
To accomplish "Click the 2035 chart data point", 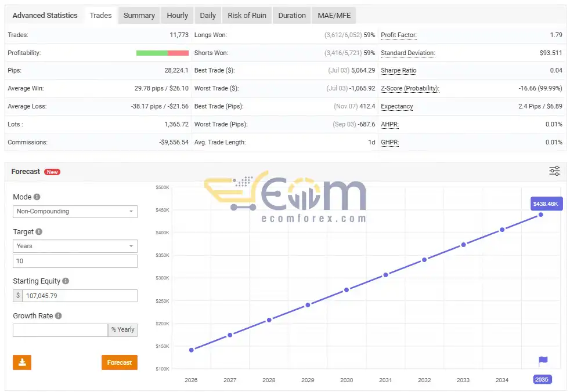I will [541, 215].
